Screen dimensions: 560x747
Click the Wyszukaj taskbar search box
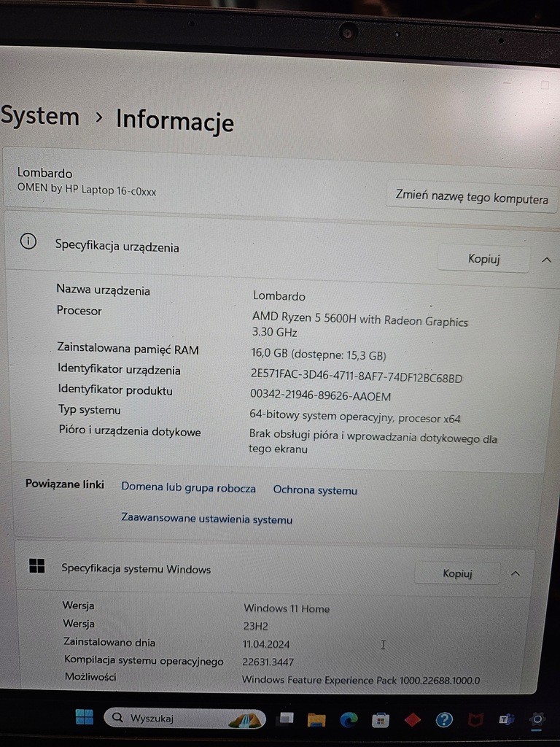pos(184,719)
